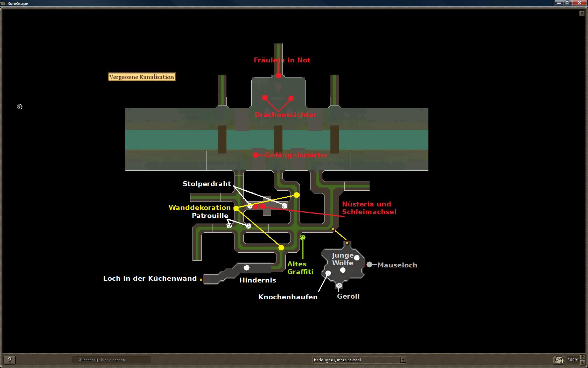Open the map overview icon beside 200%
This screenshot has width=588, height=368.
point(559,360)
